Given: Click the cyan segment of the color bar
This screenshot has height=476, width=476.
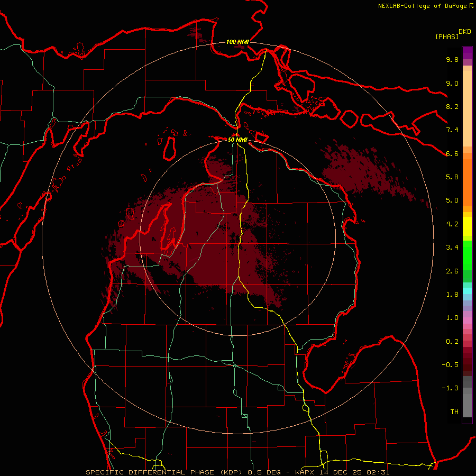Looking at the screenshot, I should pos(467,291).
